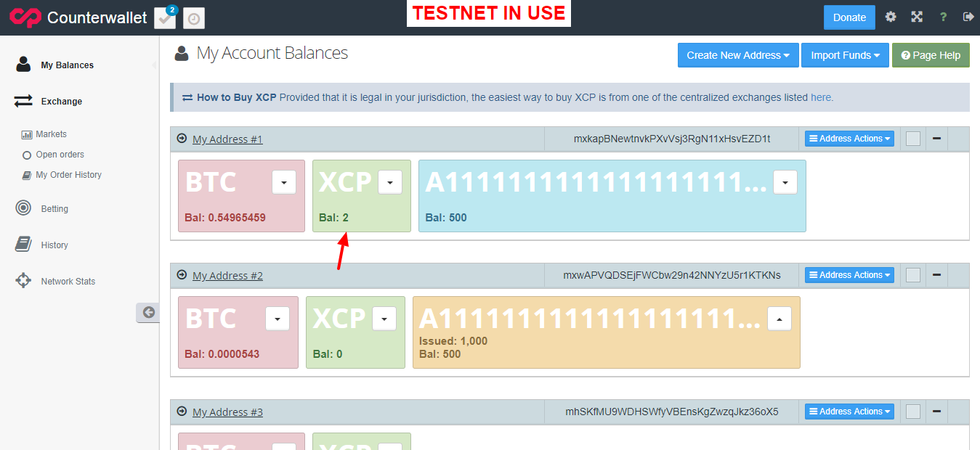Open Import Funds dropdown
This screenshot has height=450, width=980.
coord(846,55)
